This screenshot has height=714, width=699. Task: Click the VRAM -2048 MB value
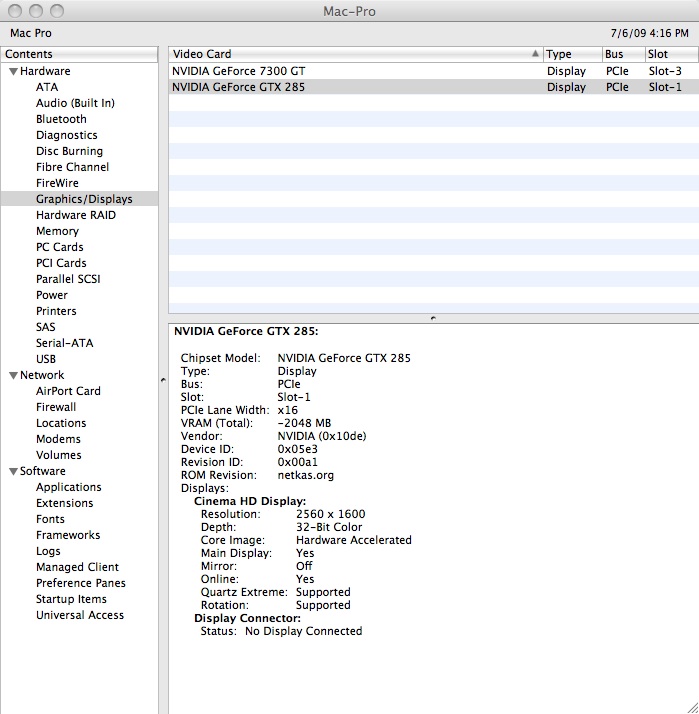tap(304, 423)
